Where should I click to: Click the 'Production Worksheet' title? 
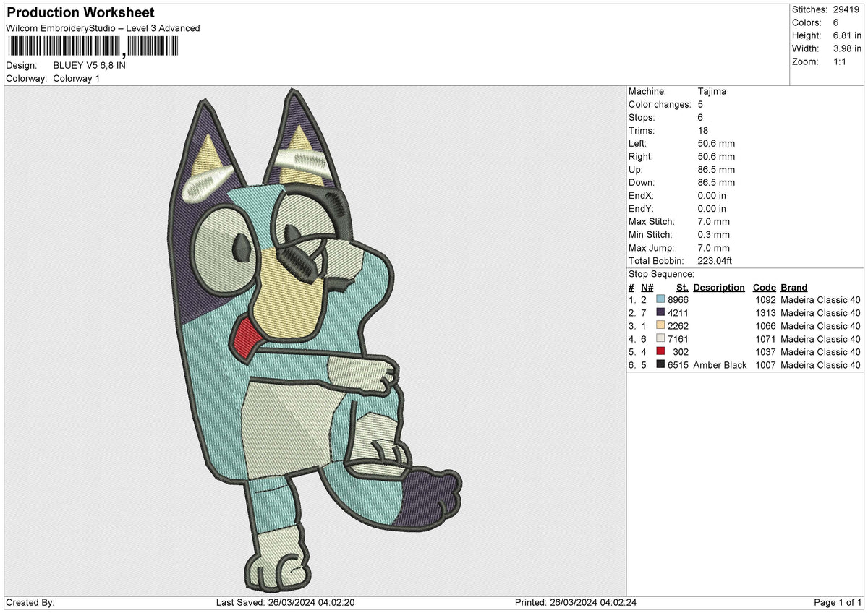(80, 13)
